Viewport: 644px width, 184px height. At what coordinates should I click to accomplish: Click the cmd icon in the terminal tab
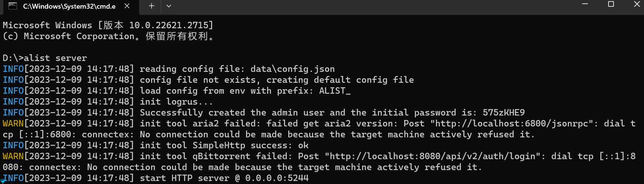[12, 6]
